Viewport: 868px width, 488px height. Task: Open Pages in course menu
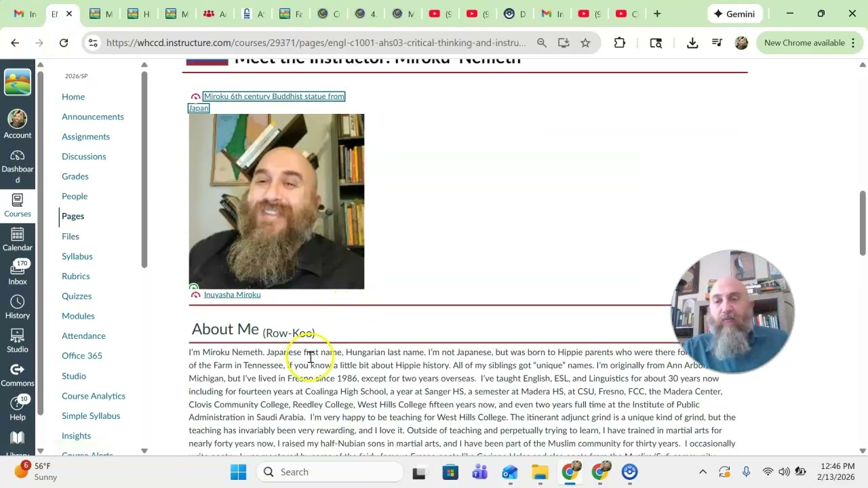coord(73,216)
